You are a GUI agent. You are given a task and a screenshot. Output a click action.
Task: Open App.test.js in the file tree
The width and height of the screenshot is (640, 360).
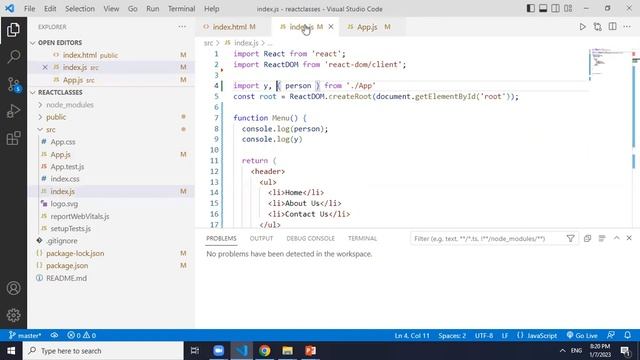tap(67, 167)
